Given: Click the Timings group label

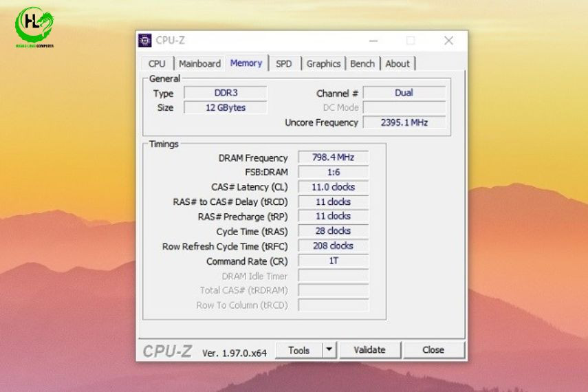Looking at the screenshot, I should (164, 144).
